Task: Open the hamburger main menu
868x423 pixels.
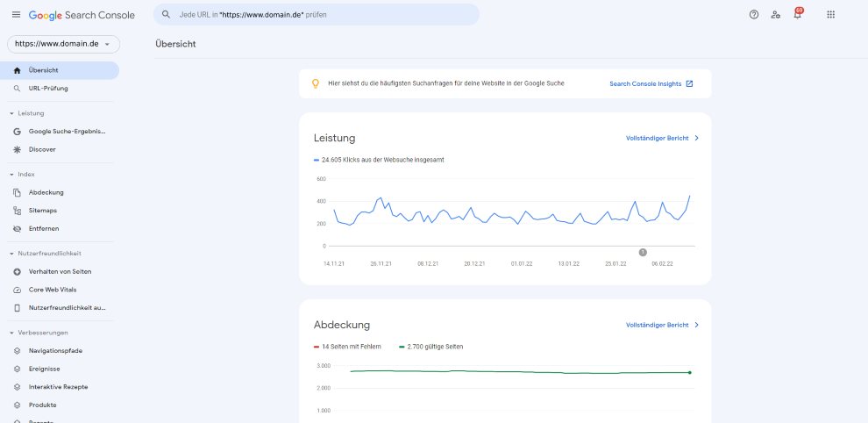Action: point(16,15)
